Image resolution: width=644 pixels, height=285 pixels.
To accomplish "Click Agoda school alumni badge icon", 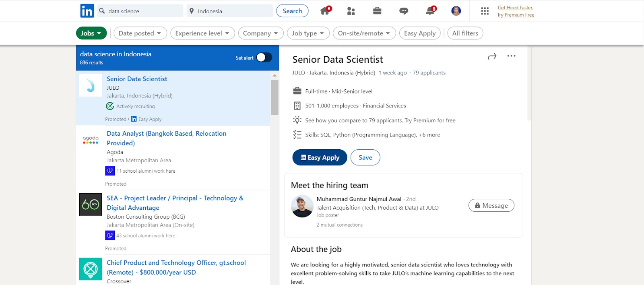I will tap(110, 171).
